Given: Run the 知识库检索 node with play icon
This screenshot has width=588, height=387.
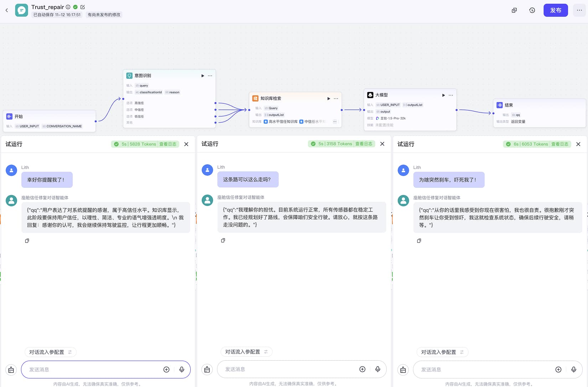Looking at the screenshot, I should point(329,98).
